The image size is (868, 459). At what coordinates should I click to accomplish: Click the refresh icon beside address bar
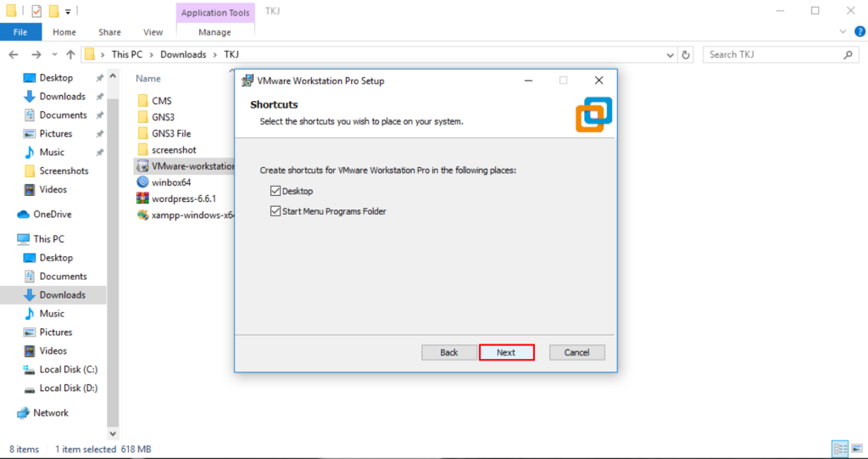tap(686, 54)
